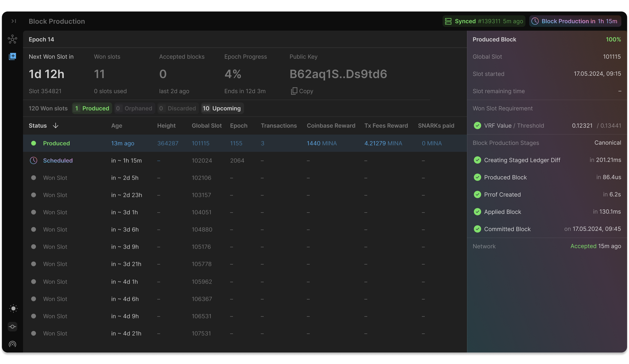This screenshot has width=629, height=364.
Task: Sort by Coinbase Reward column
Action: click(331, 125)
